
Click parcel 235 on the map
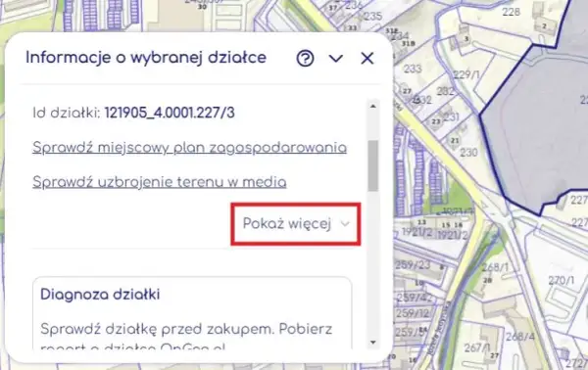[373, 16]
